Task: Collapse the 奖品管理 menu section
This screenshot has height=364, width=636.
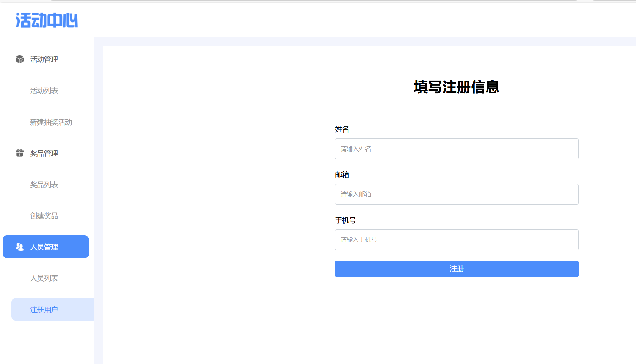Action: tap(44, 154)
